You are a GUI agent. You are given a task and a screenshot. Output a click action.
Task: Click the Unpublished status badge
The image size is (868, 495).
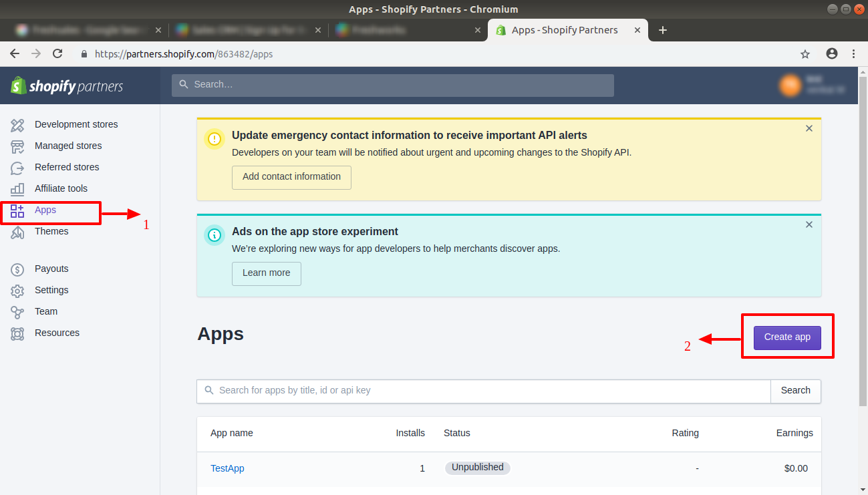point(478,468)
